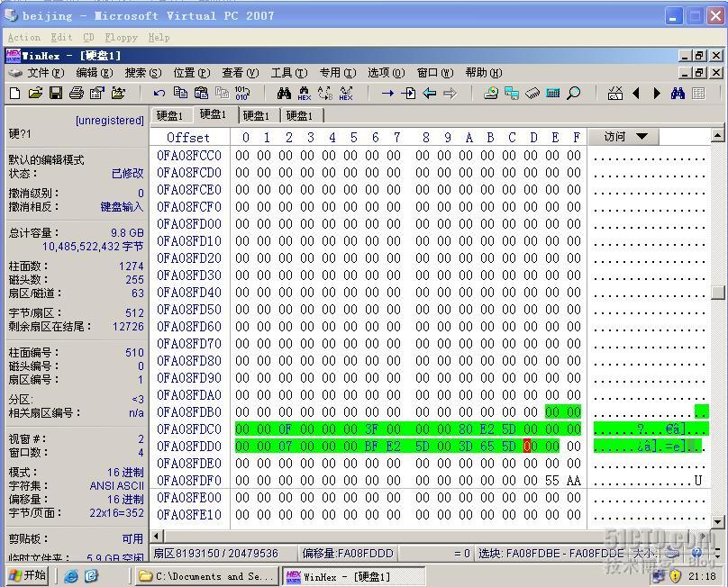This screenshot has width=728, height=587.
Task: Create a new file with toolbar icon
Action: 14,94
